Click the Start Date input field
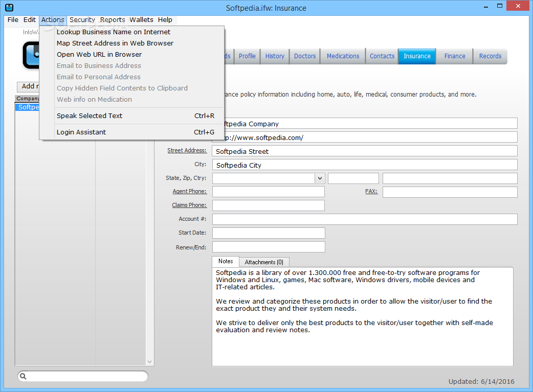 coord(269,233)
